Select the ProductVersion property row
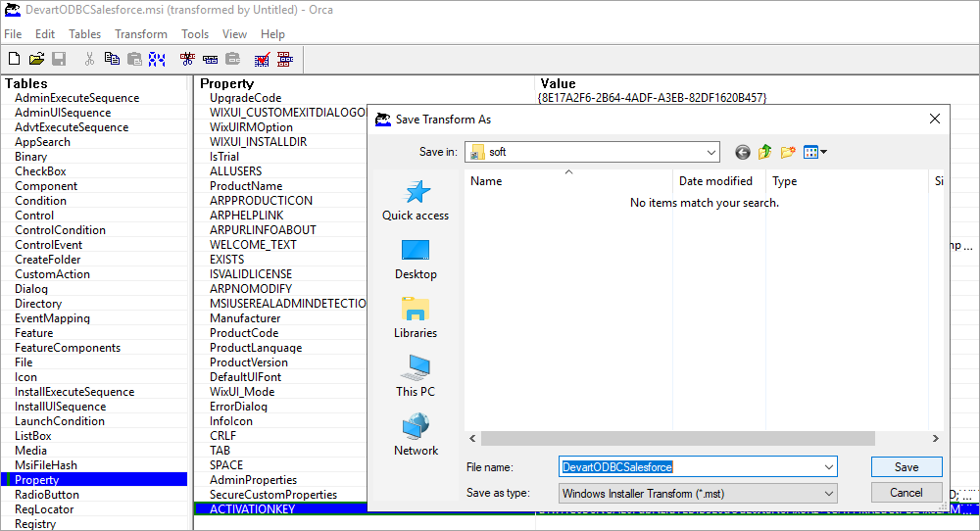The image size is (980, 531). [249, 362]
